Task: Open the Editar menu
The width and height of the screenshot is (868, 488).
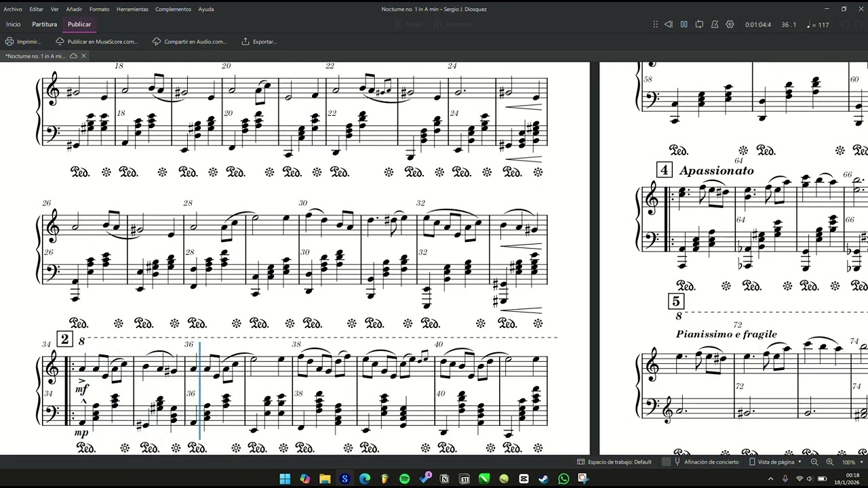Action: pos(36,9)
